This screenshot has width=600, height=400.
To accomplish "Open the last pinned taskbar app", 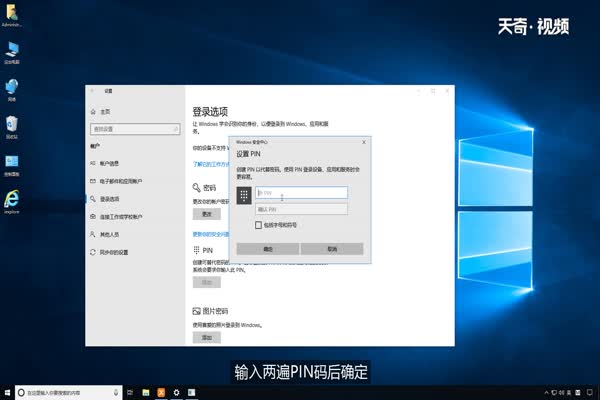I will click(x=191, y=392).
